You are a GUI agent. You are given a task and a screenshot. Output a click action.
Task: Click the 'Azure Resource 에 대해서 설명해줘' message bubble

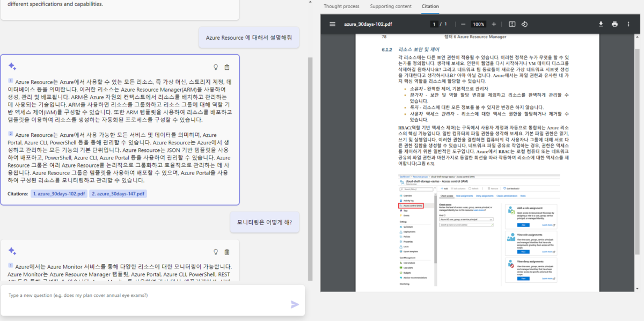(248, 38)
